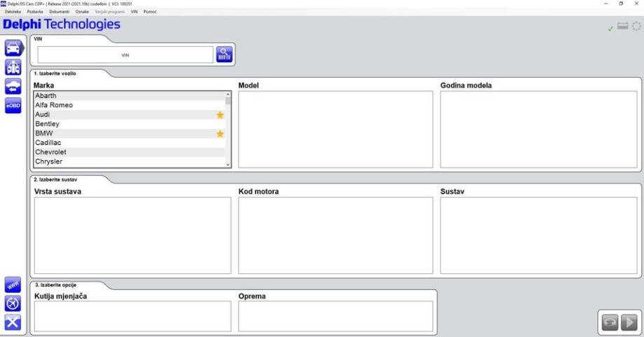Click the Kod motora list box
644x337 pixels.
(335, 235)
